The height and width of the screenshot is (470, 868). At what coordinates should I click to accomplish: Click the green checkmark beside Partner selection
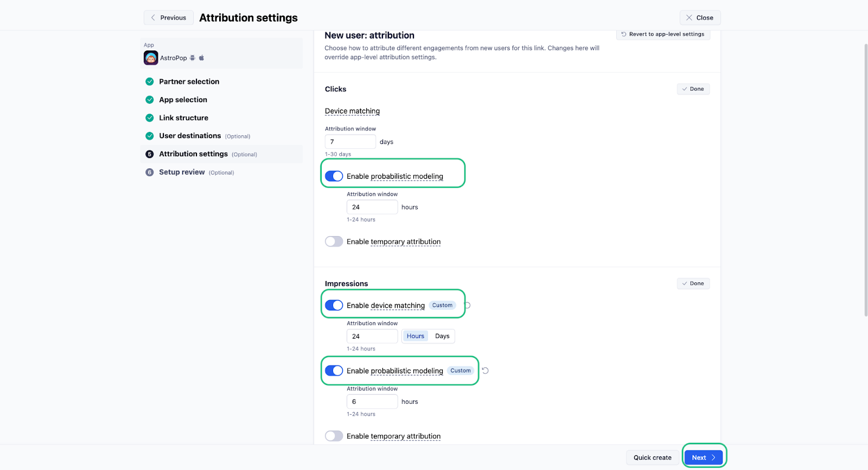coord(150,81)
